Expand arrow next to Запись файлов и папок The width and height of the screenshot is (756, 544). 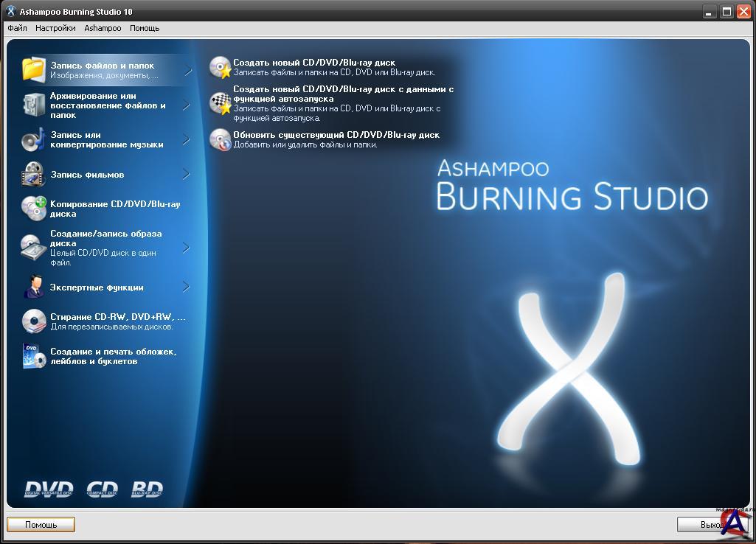coord(187,70)
